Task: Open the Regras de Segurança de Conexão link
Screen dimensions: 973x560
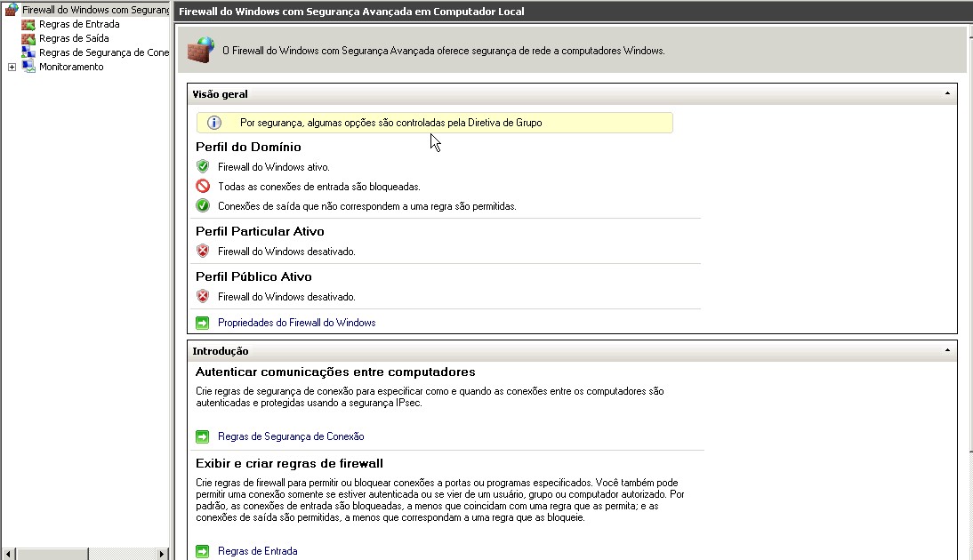Action: tap(291, 436)
